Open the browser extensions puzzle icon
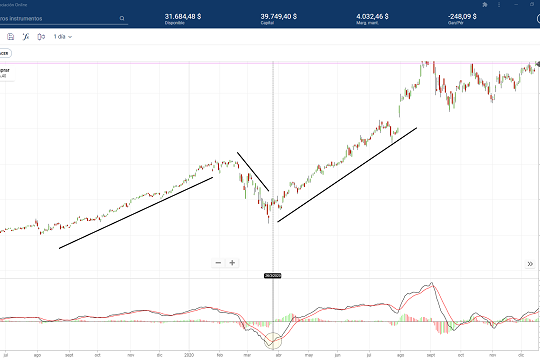540x360 pixels. point(485,4)
